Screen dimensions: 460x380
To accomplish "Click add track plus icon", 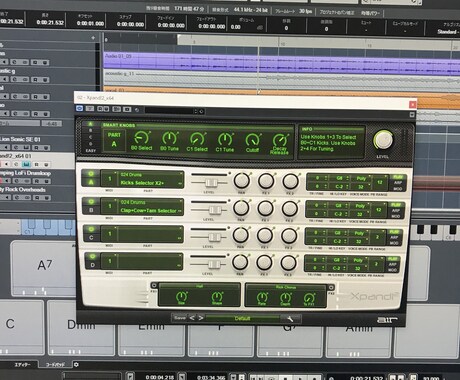I will 93,38.
